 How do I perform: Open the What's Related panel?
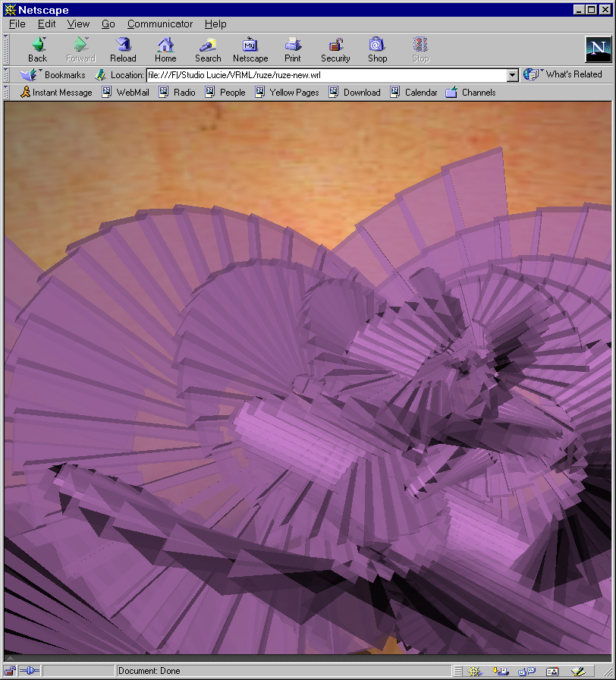click(x=563, y=74)
